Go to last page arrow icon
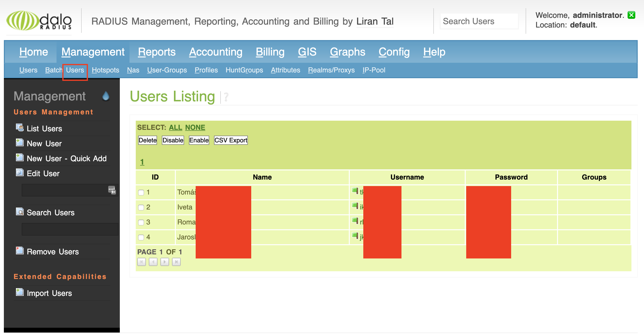Viewport: 644px width, 334px height. (x=176, y=262)
